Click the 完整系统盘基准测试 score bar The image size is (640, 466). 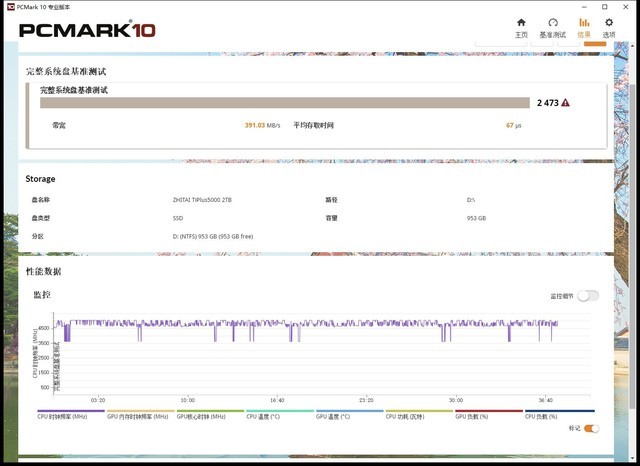pyautogui.click(x=285, y=103)
